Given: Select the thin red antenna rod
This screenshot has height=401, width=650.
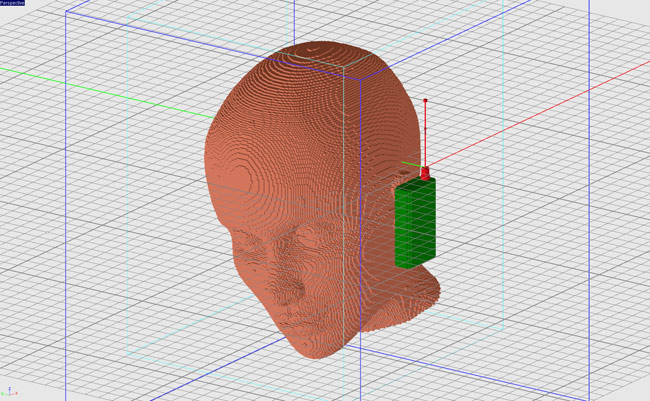Looking at the screenshot, I should 425,133.
